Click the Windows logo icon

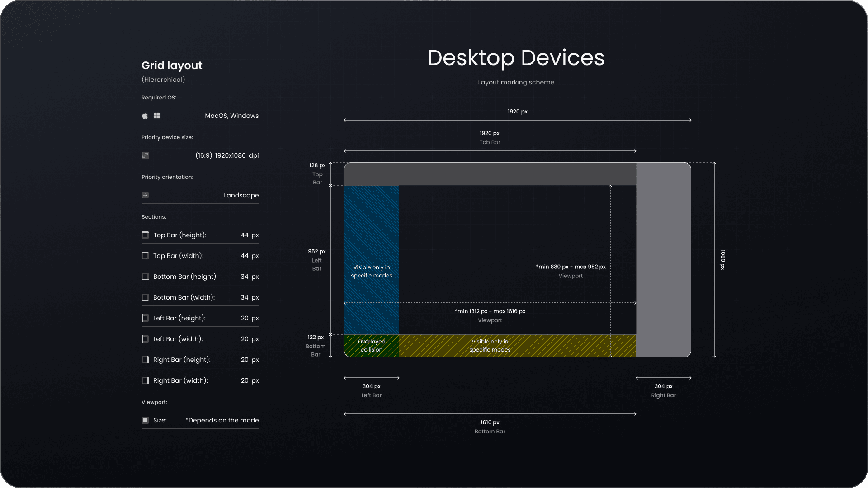157,116
